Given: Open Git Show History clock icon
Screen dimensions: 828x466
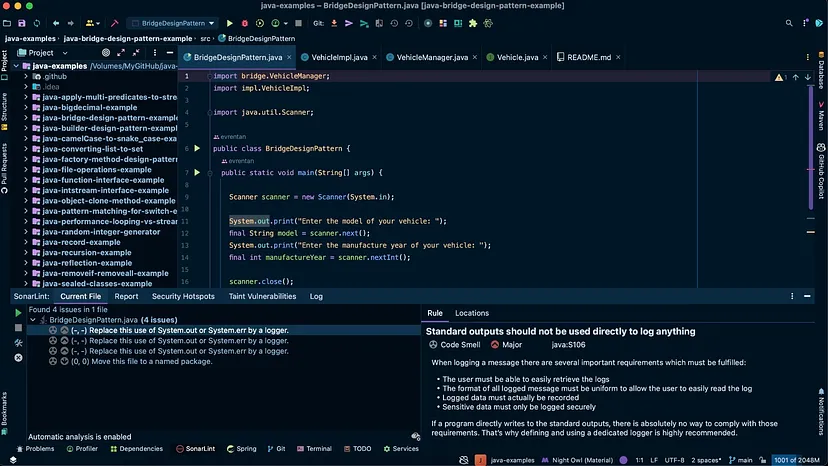Looking at the screenshot, I should (394, 23).
